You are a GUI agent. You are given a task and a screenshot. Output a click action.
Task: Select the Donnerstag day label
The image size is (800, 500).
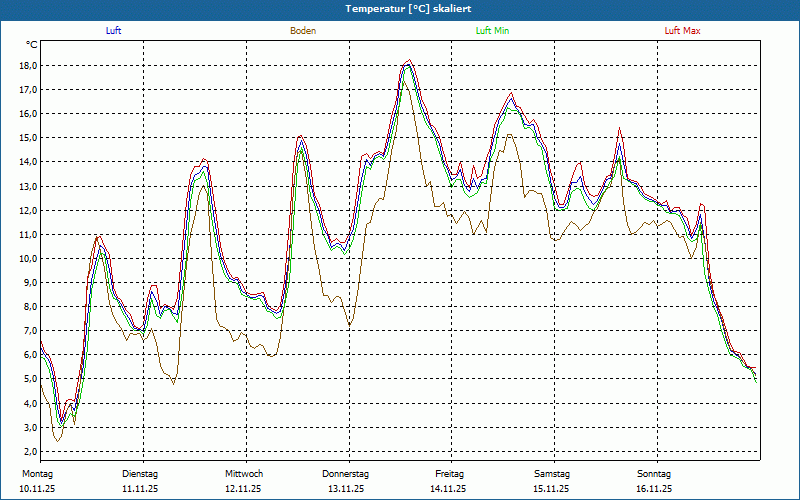[346, 474]
